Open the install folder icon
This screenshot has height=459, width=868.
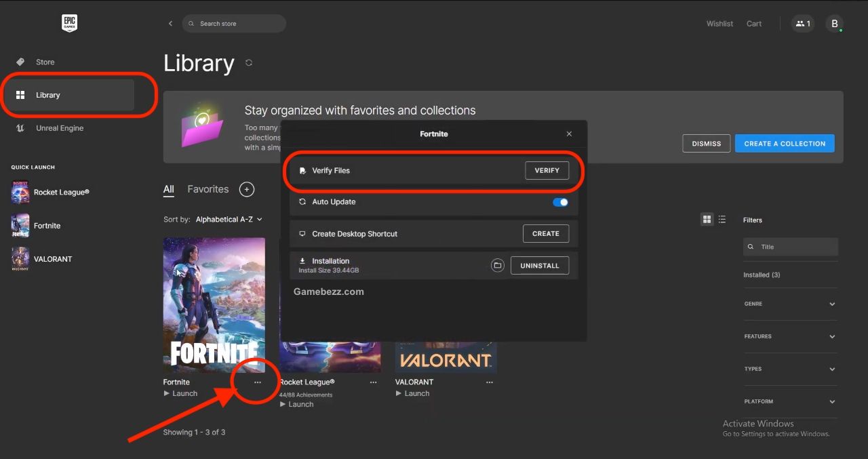coord(498,266)
